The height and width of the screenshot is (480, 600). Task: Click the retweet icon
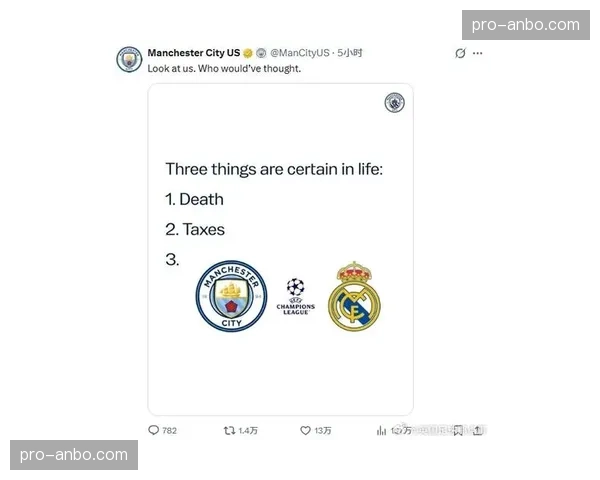[229, 431]
